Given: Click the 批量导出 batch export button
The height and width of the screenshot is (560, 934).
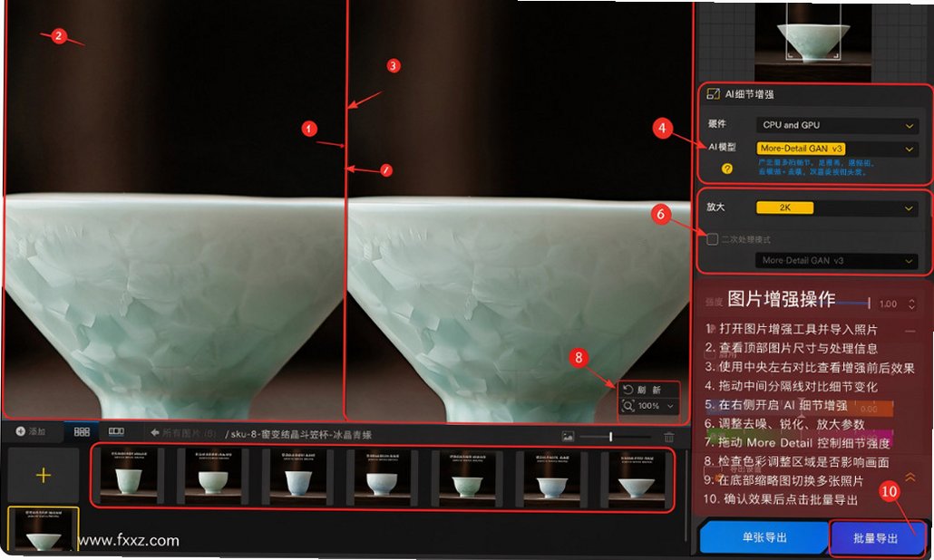Looking at the screenshot, I should (x=876, y=538).
